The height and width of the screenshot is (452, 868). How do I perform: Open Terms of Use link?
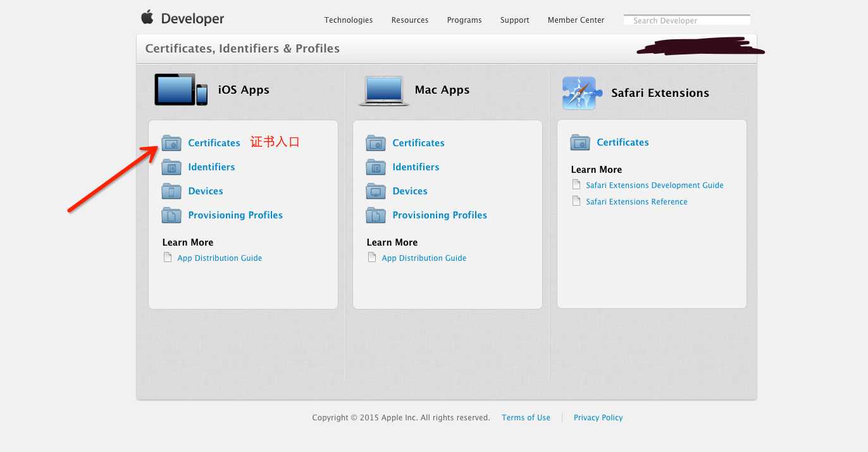tap(526, 418)
